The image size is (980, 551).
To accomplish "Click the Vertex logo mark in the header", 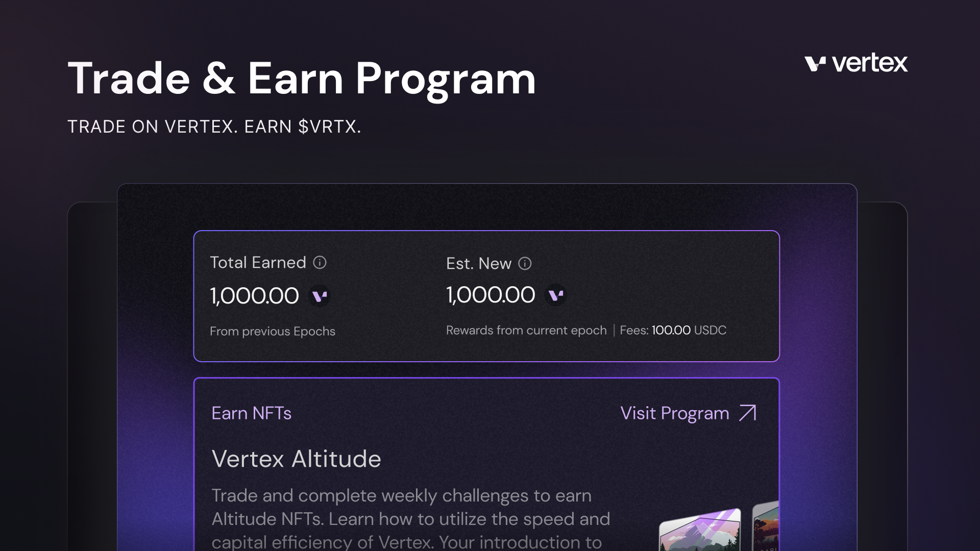I will pyautogui.click(x=815, y=64).
